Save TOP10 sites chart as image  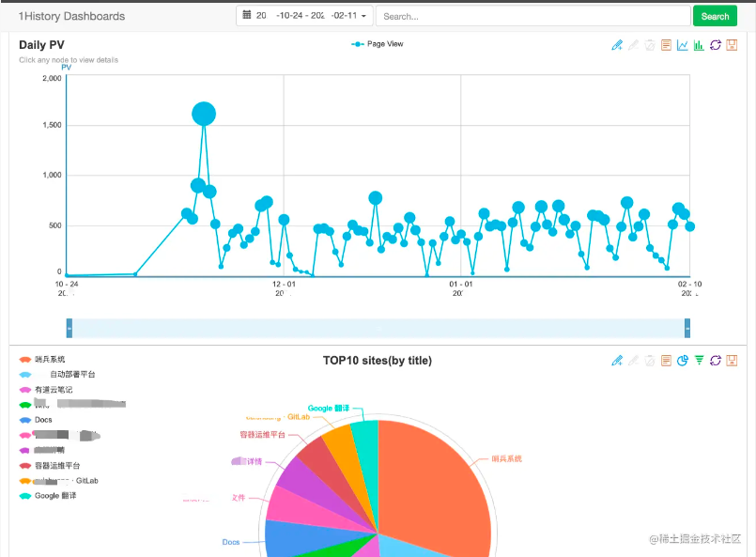(732, 361)
